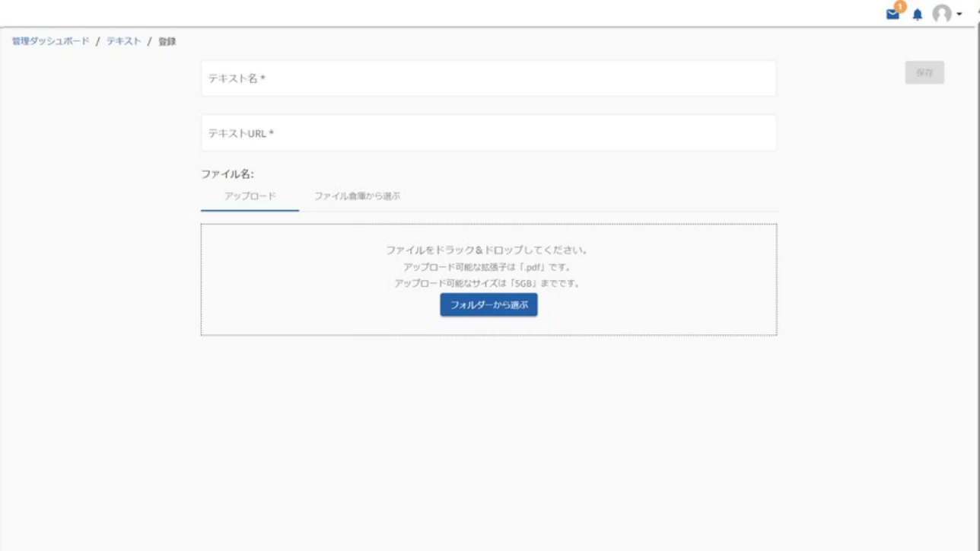Click the ファイル名: label

228,174
